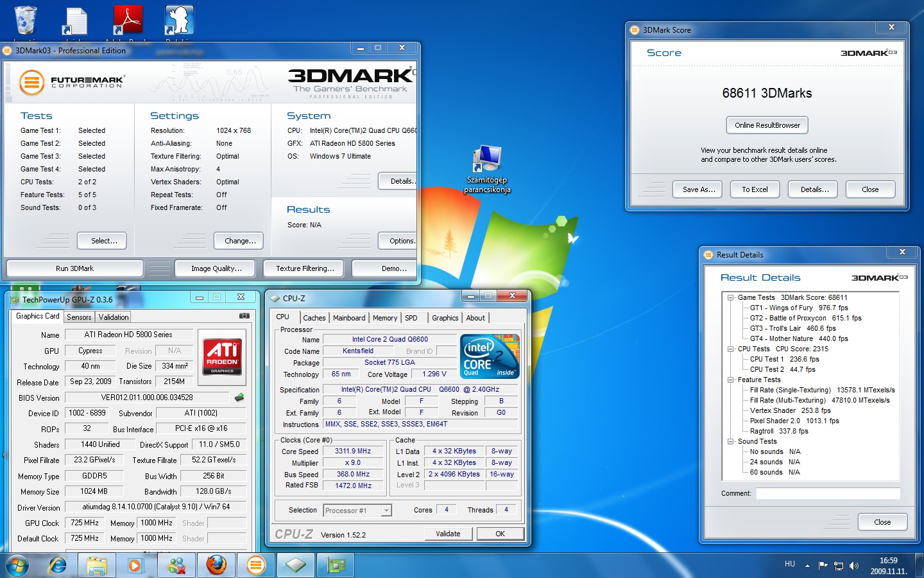The width and height of the screenshot is (924, 578).
Task: Open Windows Explorer from the taskbar
Action: (97, 565)
